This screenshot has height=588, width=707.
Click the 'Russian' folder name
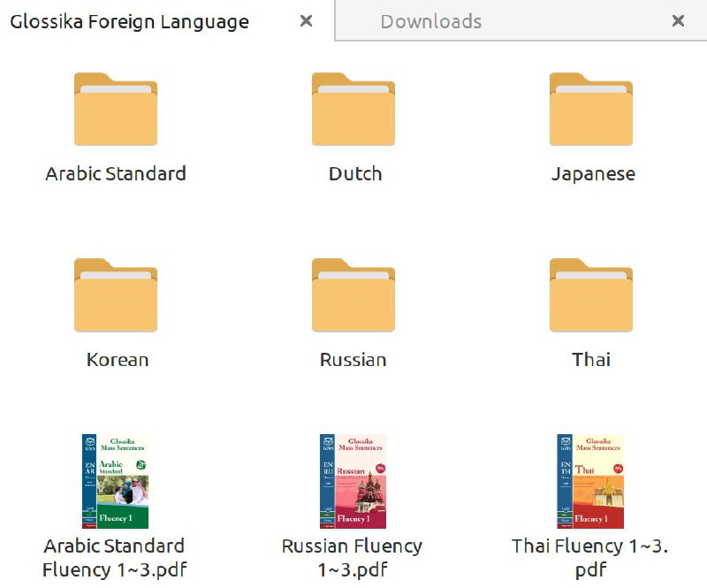pyautogui.click(x=353, y=360)
